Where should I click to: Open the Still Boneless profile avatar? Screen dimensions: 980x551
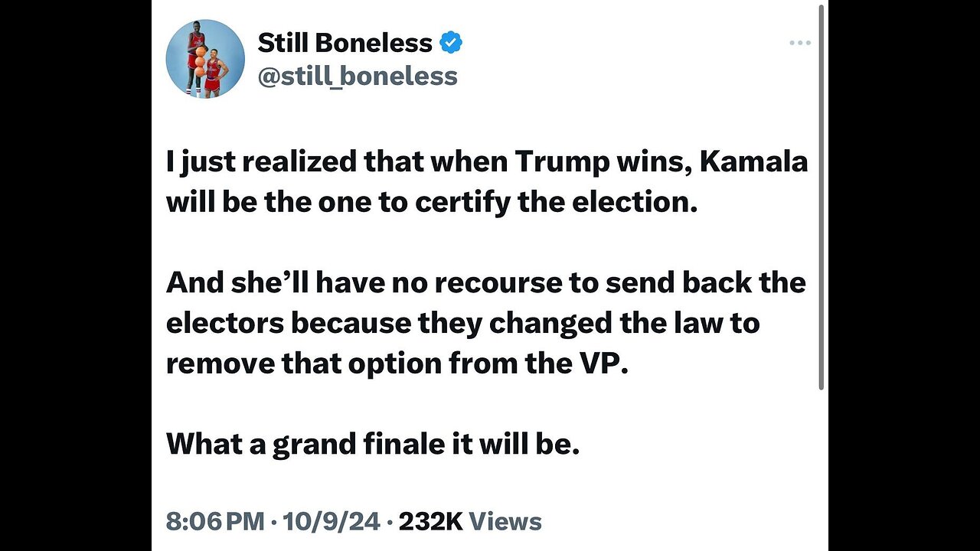click(205, 59)
